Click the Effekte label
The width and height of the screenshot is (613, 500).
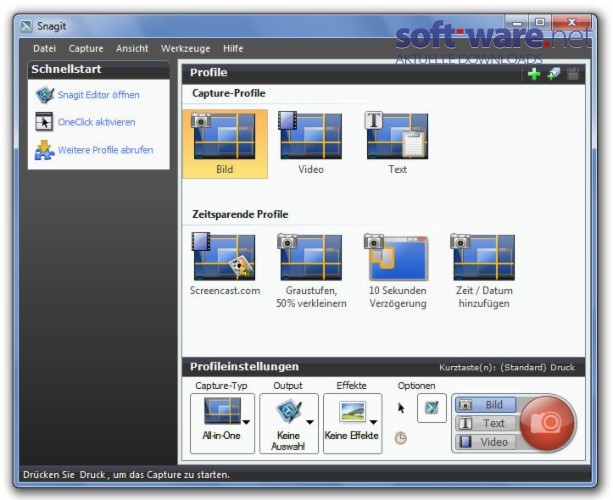click(351, 386)
